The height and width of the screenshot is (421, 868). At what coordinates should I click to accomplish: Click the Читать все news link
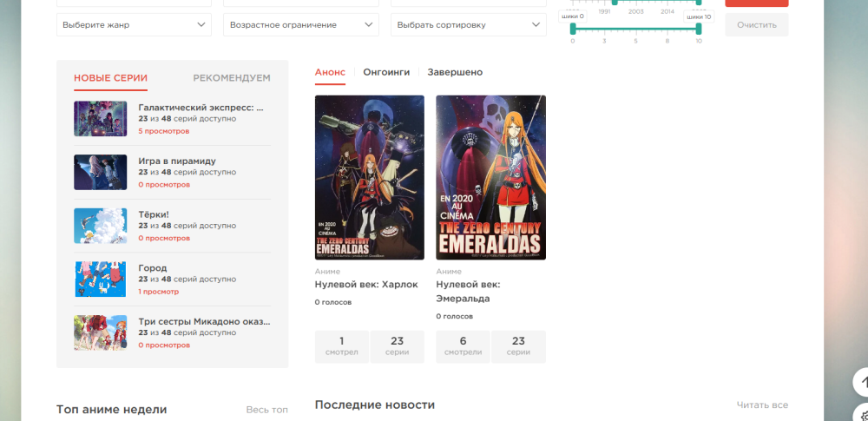762,405
